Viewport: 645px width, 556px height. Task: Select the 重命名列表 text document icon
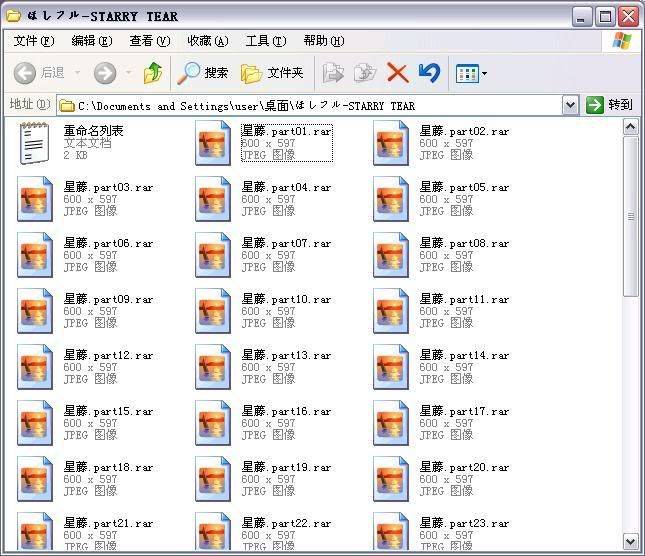click(x=34, y=143)
